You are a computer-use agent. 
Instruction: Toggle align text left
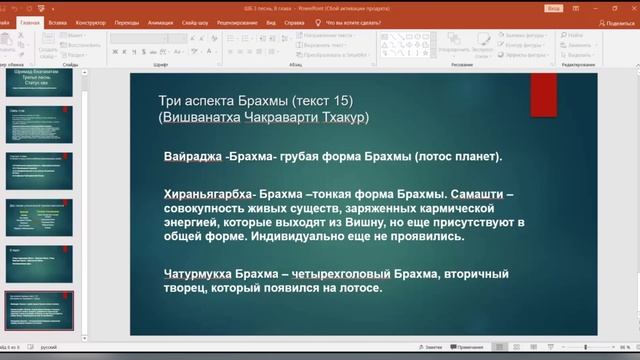coord(231,52)
